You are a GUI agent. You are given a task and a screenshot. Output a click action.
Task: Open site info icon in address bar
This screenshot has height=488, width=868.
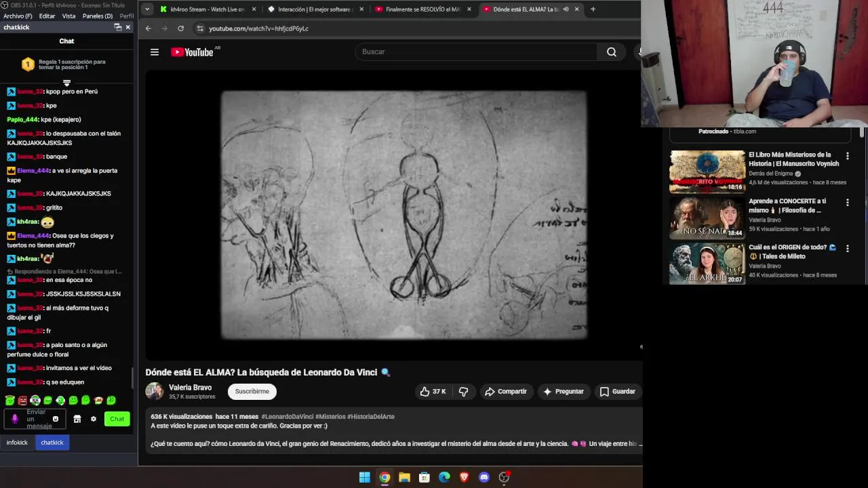coord(199,28)
